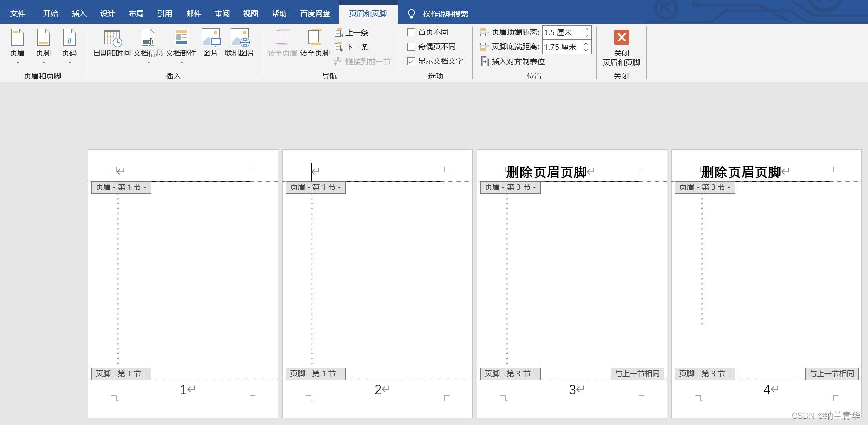Open the 页脚 footer gallery icon
Image resolution: width=868 pixels, height=425 pixels.
(x=43, y=38)
